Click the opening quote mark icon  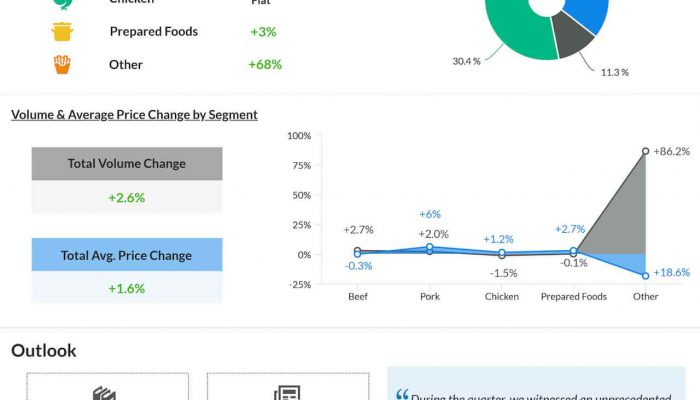pyautogui.click(x=402, y=395)
